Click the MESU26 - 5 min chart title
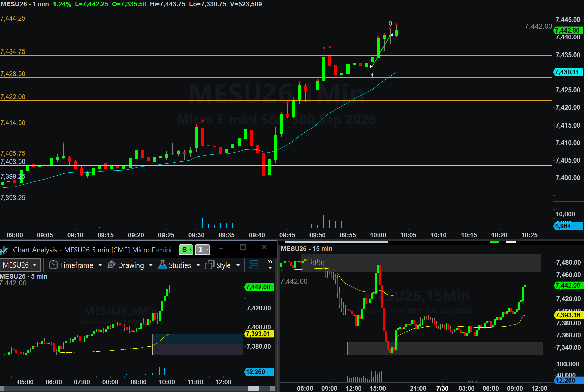The image size is (584, 392). [x=24, y=276]
